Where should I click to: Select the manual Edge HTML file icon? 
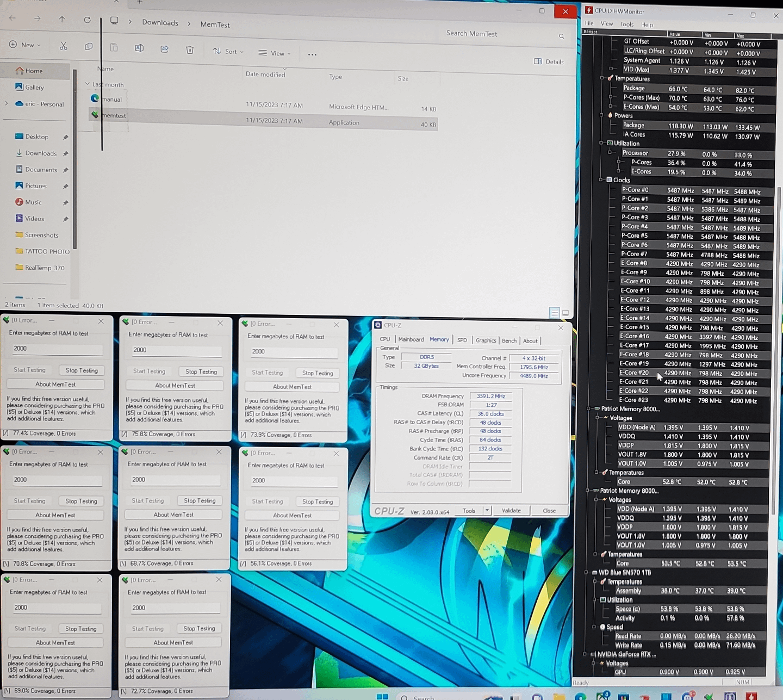click(x=95, y=98)
